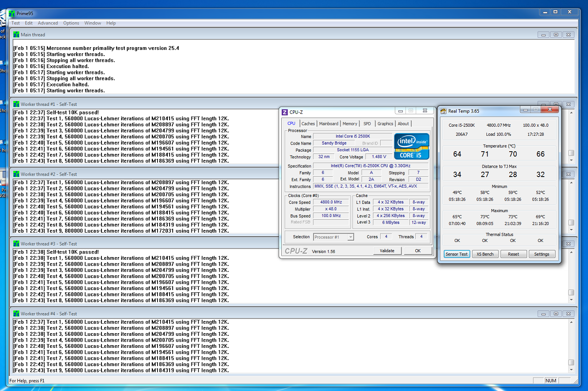The height and width of the screenshot is (391, 588).
Task: Open Real Temp Settings
Action: click(541, 254)
